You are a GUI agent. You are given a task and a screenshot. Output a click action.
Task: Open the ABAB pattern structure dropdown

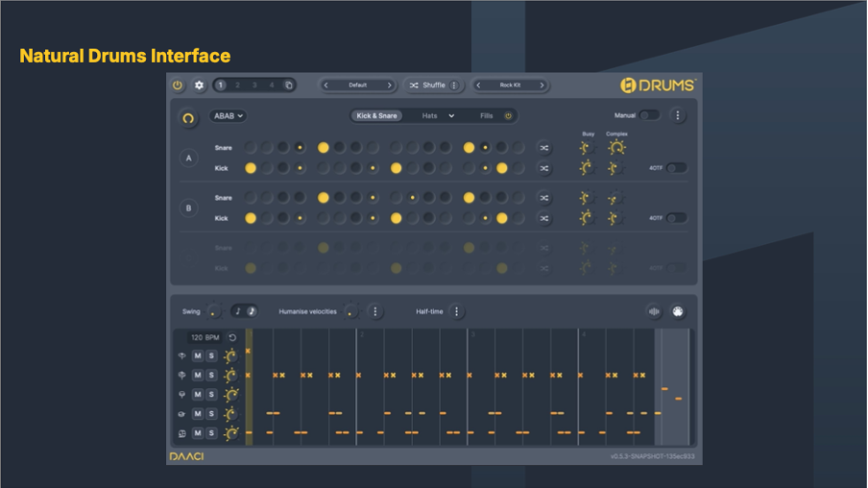[x=229, y=116]
